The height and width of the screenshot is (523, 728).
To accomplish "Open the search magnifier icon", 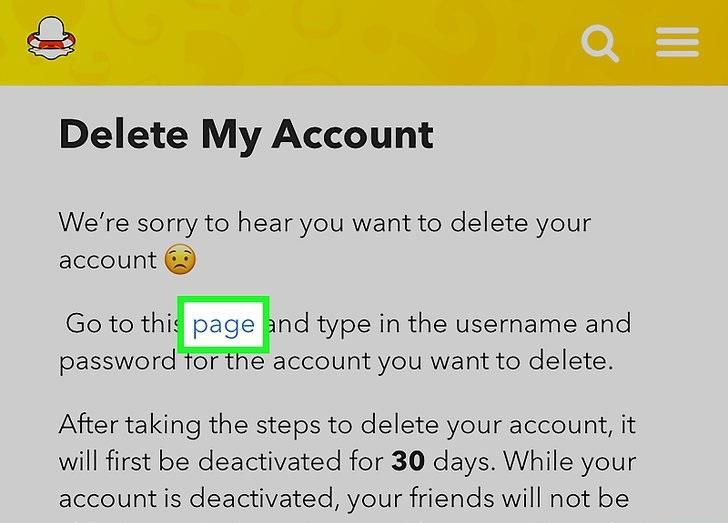I will [600, 42].
